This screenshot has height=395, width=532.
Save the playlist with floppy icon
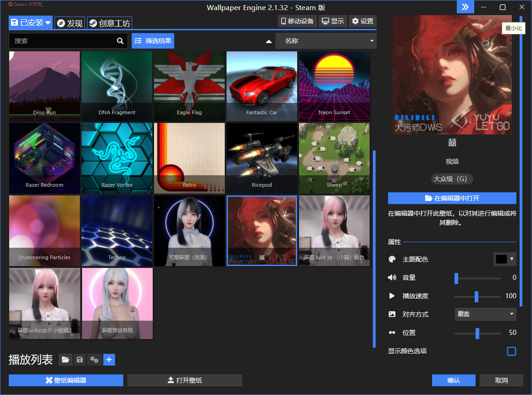(80, 360)
